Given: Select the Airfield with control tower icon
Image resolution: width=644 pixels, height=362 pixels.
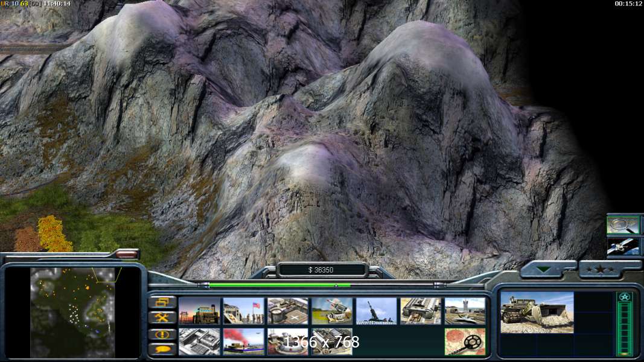Looking at the screenshot, I should pos(465,311).
